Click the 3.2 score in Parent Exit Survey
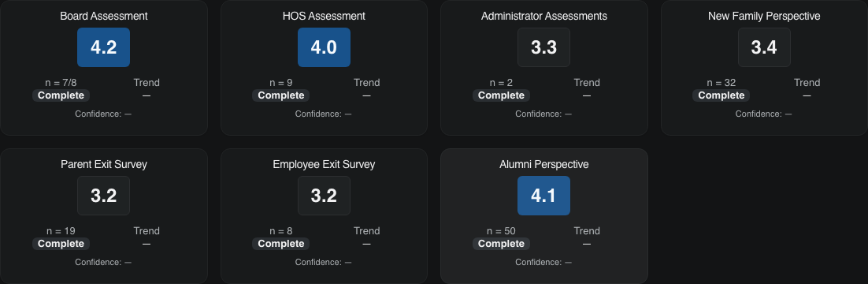The width and height of the screenshot is (868, 284). click(103, 196)
